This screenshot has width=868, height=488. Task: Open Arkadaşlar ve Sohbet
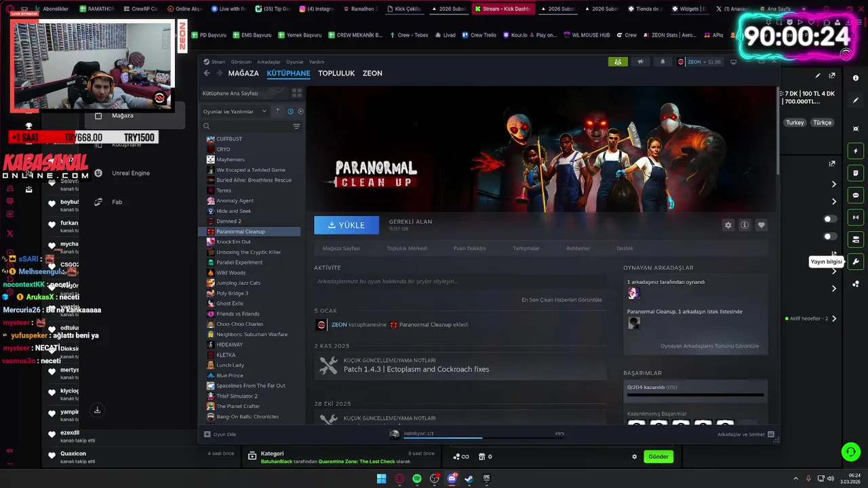tap(746, 434)
